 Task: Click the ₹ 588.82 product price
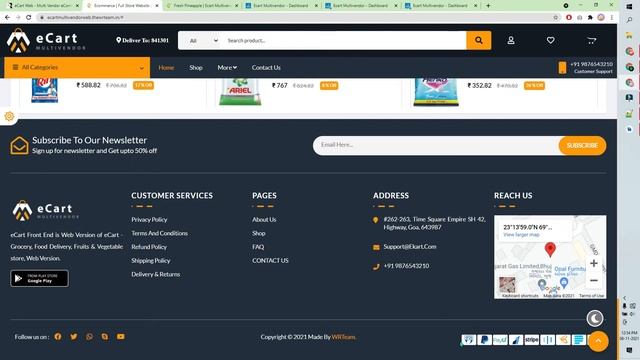click(x=89, y=85)
